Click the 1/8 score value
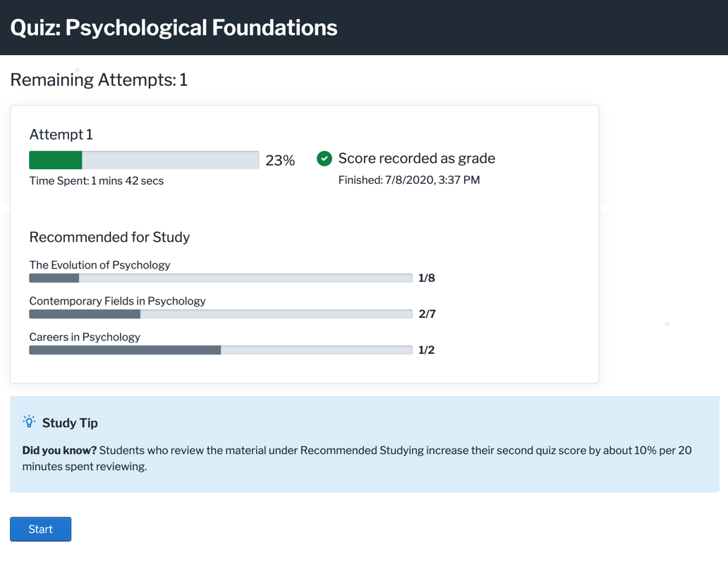 [x=426, y=278]
